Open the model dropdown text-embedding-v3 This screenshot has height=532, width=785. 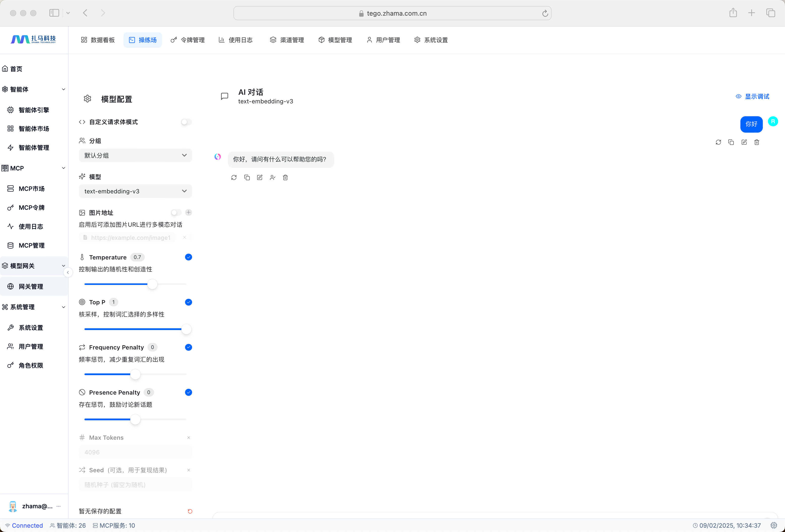(x=135, y=191)
